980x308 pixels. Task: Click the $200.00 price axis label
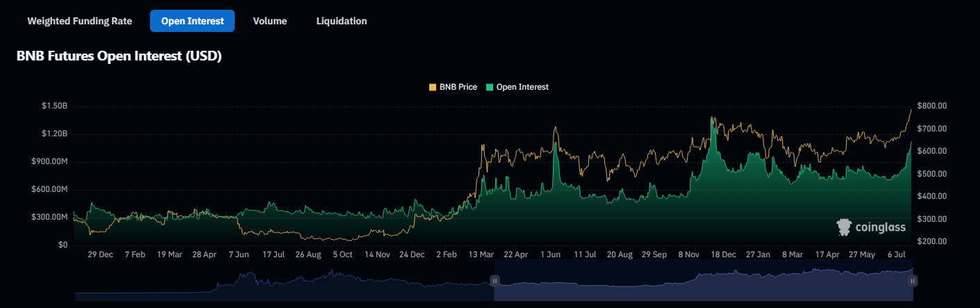click(933, 241)
